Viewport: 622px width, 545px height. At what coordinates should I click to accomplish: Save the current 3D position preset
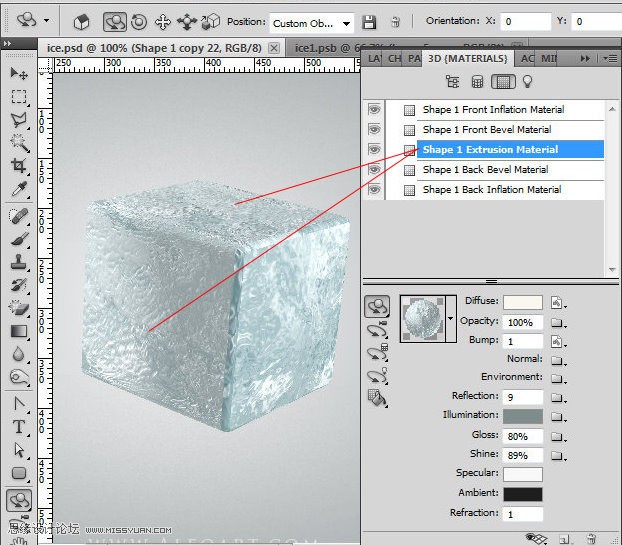tap(369, 22)
